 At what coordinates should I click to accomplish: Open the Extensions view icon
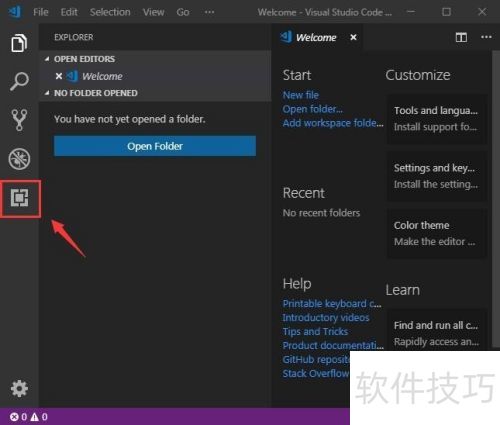pyautogui.click(x=19, y=198)
